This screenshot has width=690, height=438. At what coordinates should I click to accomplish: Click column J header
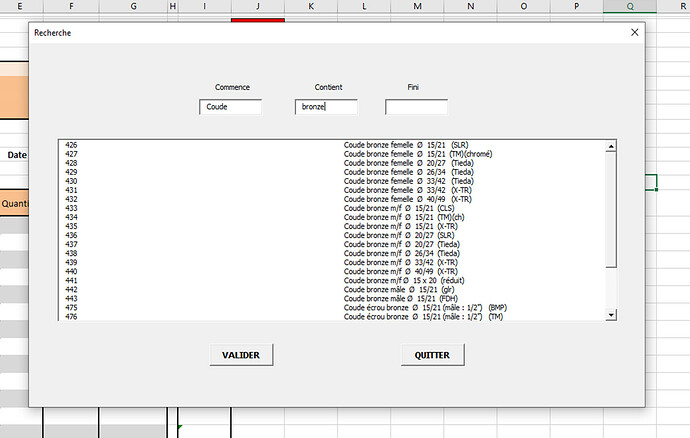[x=257, y=7]
